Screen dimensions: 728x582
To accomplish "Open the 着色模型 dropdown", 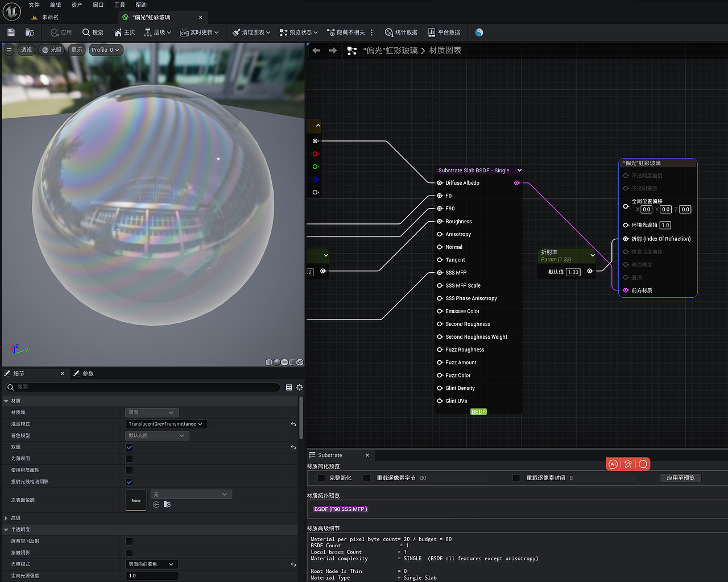I will (157, 435).
